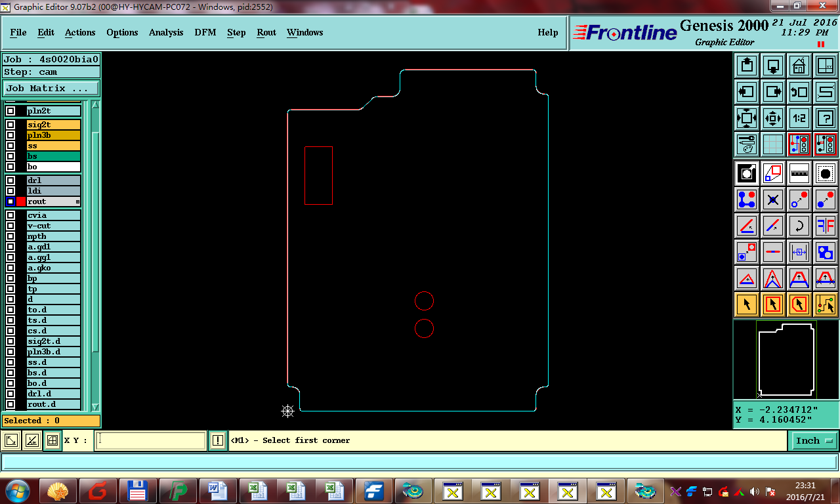The height and width of the screenshot is (504, 840).
Task: Toggle checkbox for bs layer
Action: click(10, 156)
